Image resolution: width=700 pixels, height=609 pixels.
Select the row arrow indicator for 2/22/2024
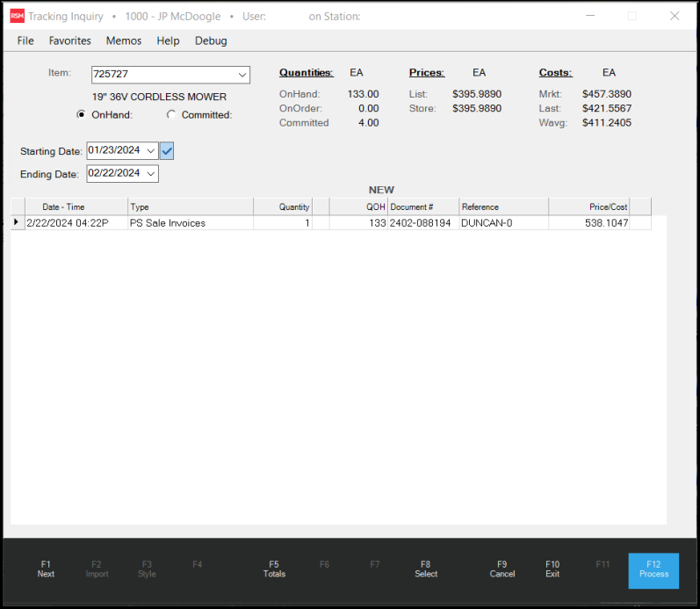click(x=18, y=222)
